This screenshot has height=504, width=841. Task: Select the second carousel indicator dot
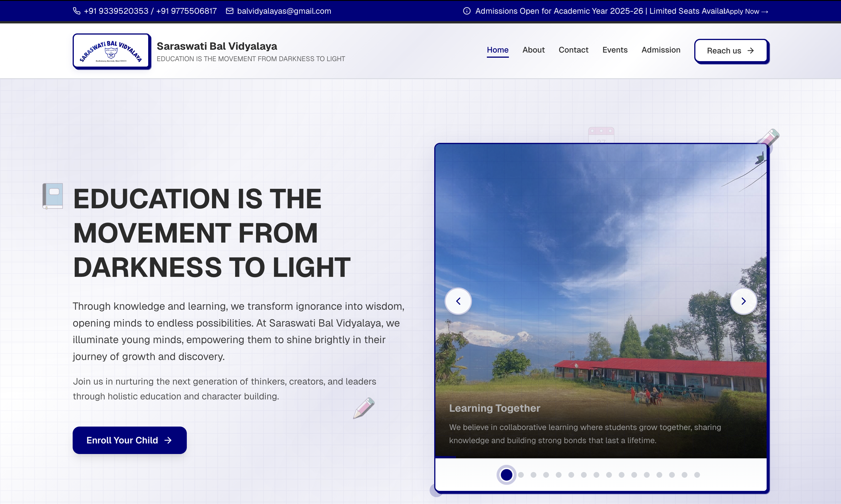[x=521, y=475]
